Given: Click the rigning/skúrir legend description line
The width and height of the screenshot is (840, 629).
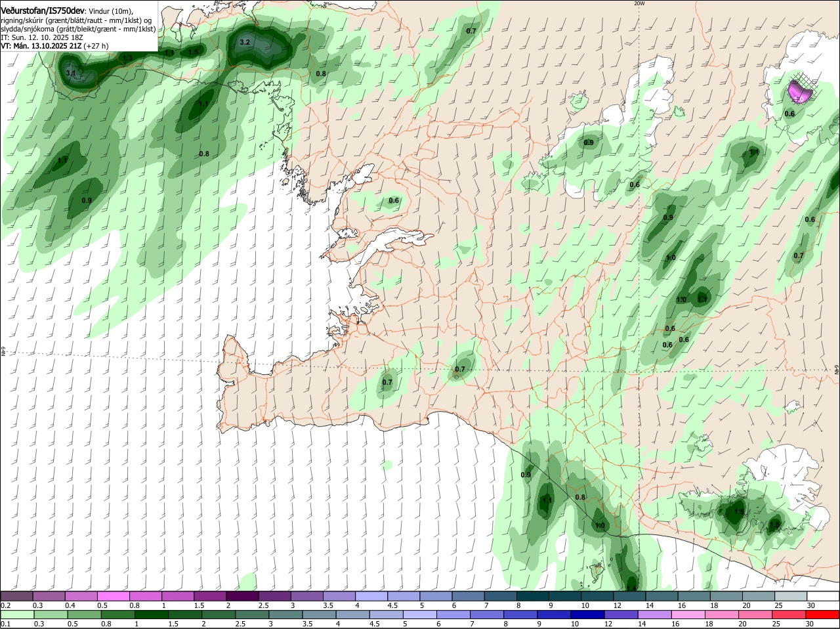Looking at the screenshot, I should 77,20.
